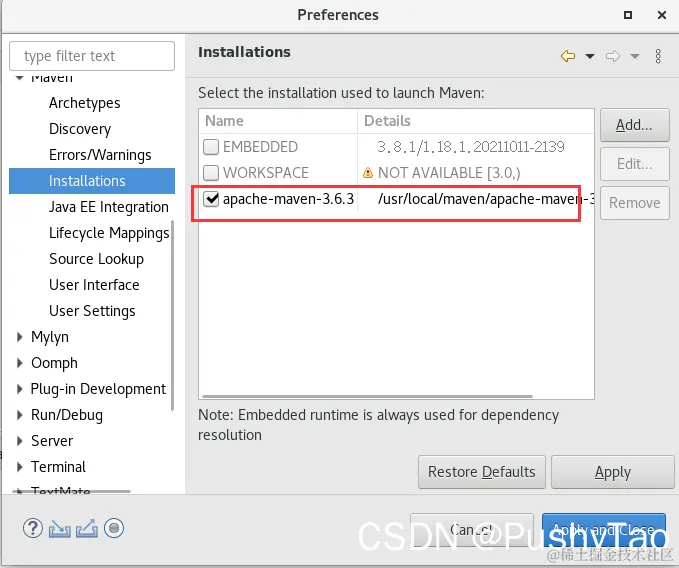Click the back navigation arrow icon

point(568,56)
